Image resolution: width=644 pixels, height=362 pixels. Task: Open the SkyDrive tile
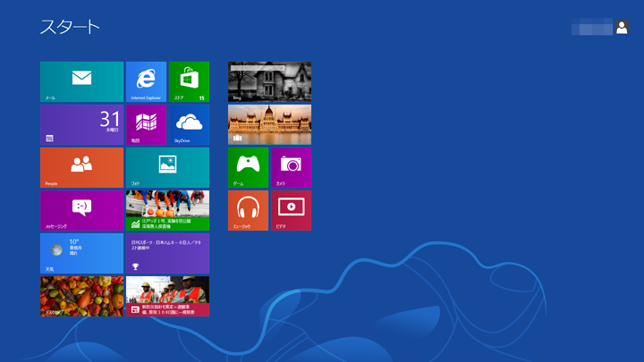pyautogui.click(x=189, y=125)
